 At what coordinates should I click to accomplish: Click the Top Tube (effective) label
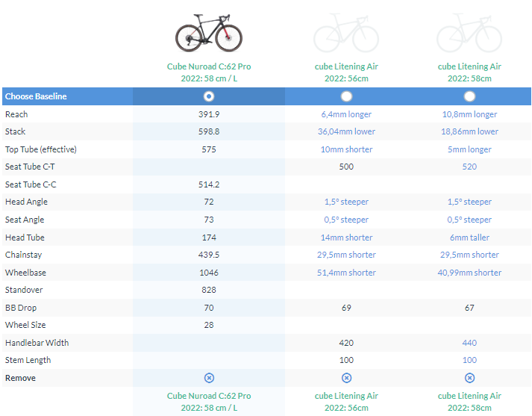[41, 149]
